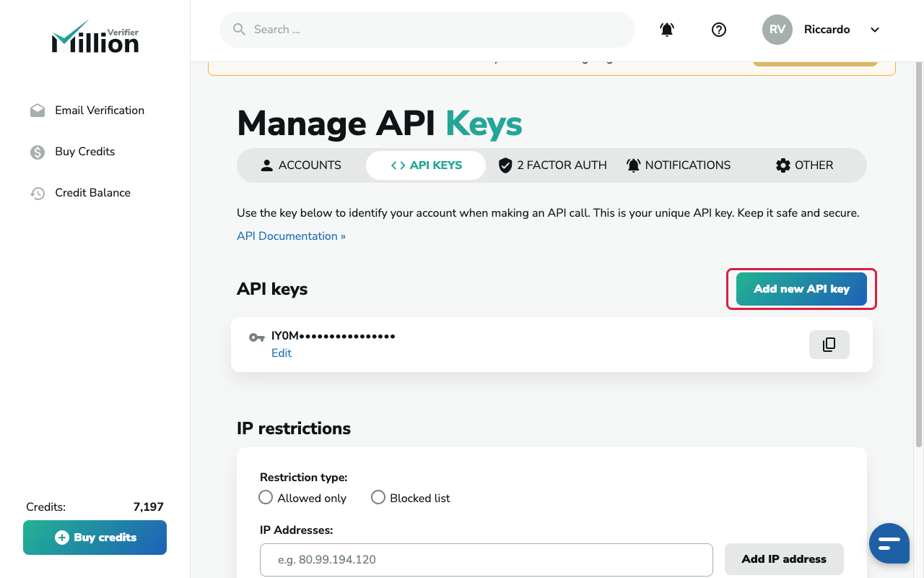Click the green Buy credits button
The image size is (924, 578).
[x=95, y=538]
